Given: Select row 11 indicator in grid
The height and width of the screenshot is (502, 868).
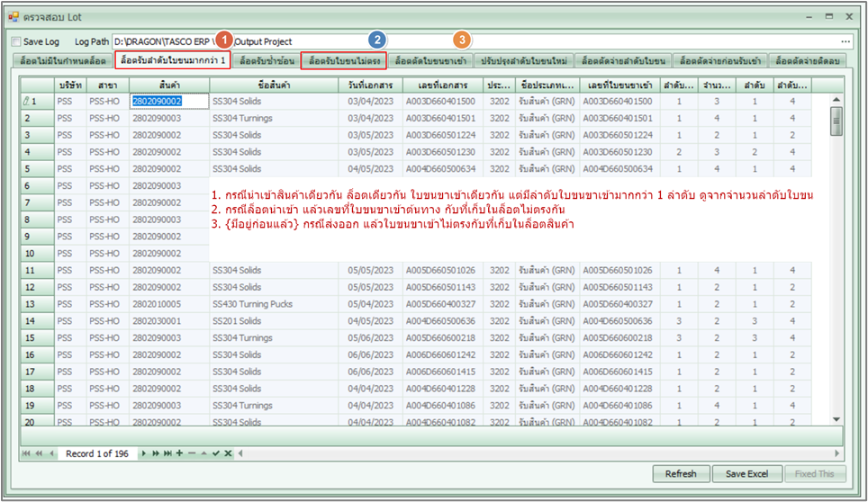Looking at the screenshot, I should (37, 270).
